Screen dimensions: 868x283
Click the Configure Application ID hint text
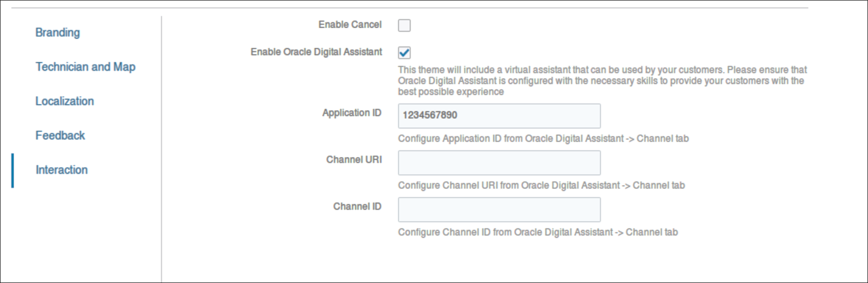tap(543, 139)
